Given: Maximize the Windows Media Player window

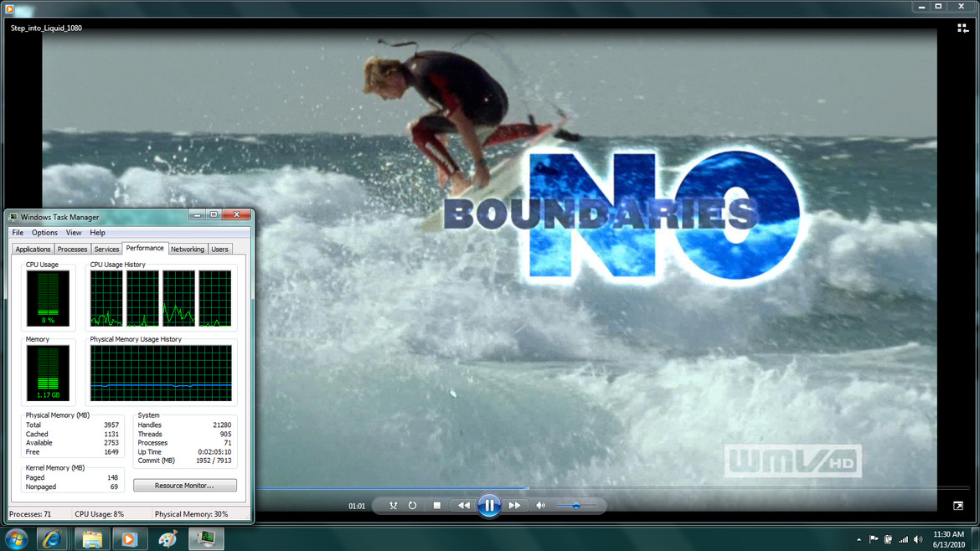Looking at the screenshot, I should pyautogui.click(x=938, y=6).
